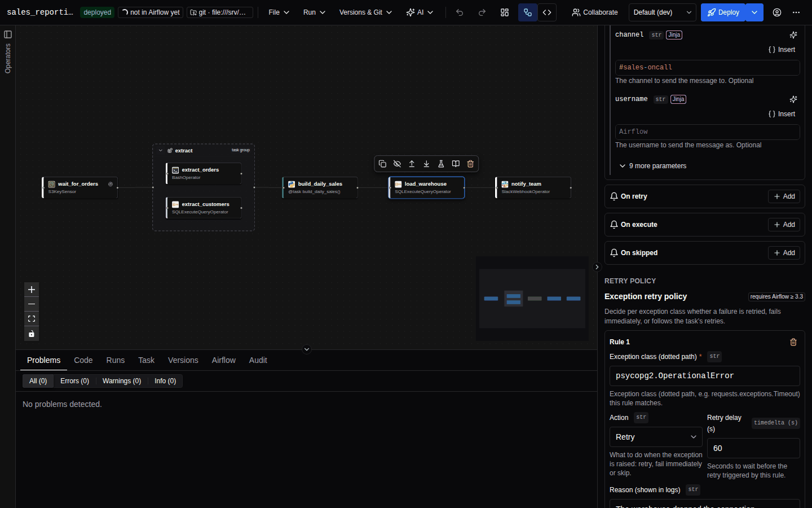Switch to the Code tab
Screen dimensions: 812x508
coord(83,360)
